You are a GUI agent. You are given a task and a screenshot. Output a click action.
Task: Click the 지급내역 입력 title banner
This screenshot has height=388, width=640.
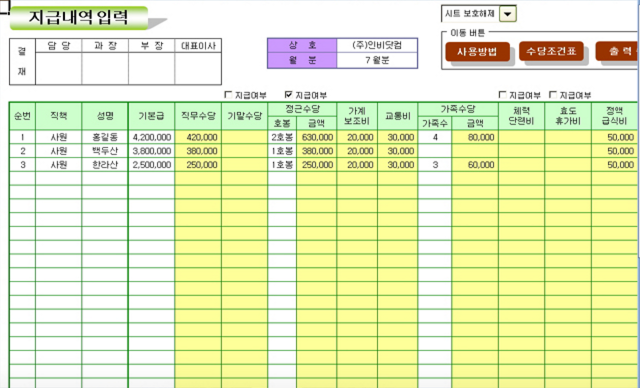(79, 18)
